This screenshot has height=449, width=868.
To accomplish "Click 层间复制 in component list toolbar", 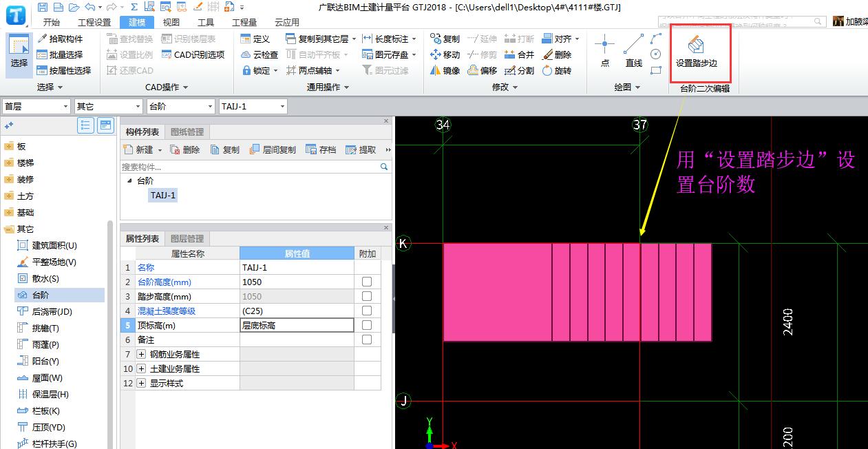I will coord(272,149).
